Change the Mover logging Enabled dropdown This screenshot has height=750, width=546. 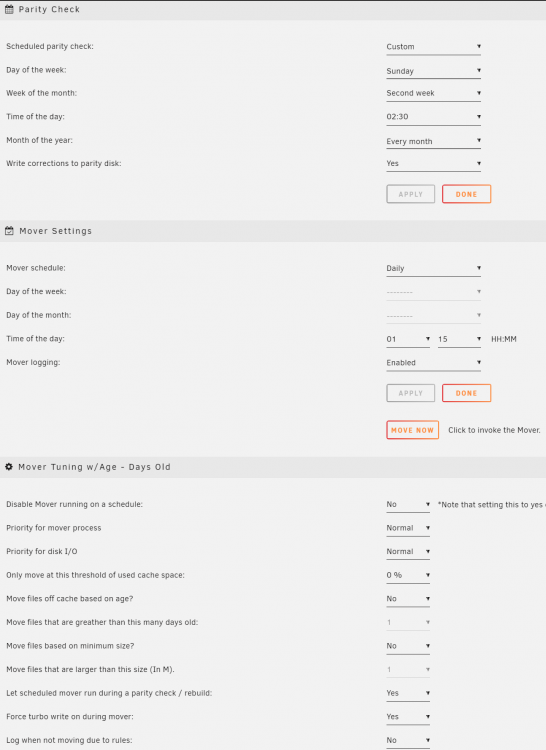click(434, 363)
